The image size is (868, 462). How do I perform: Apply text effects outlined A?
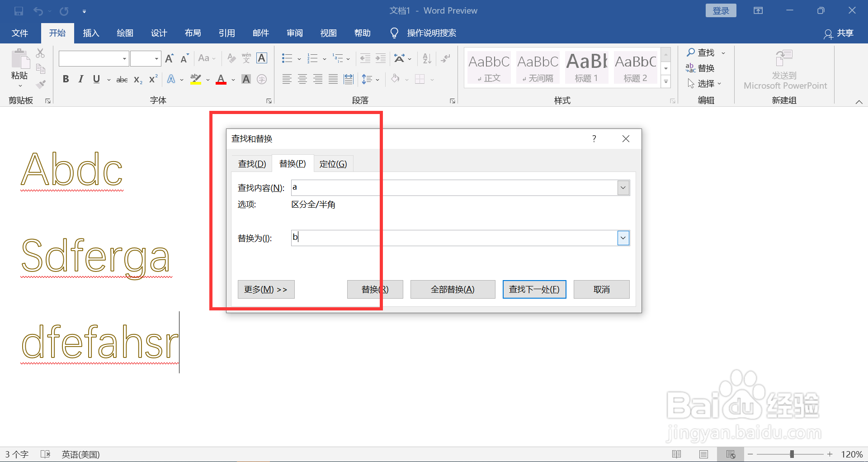coord(171,79)
